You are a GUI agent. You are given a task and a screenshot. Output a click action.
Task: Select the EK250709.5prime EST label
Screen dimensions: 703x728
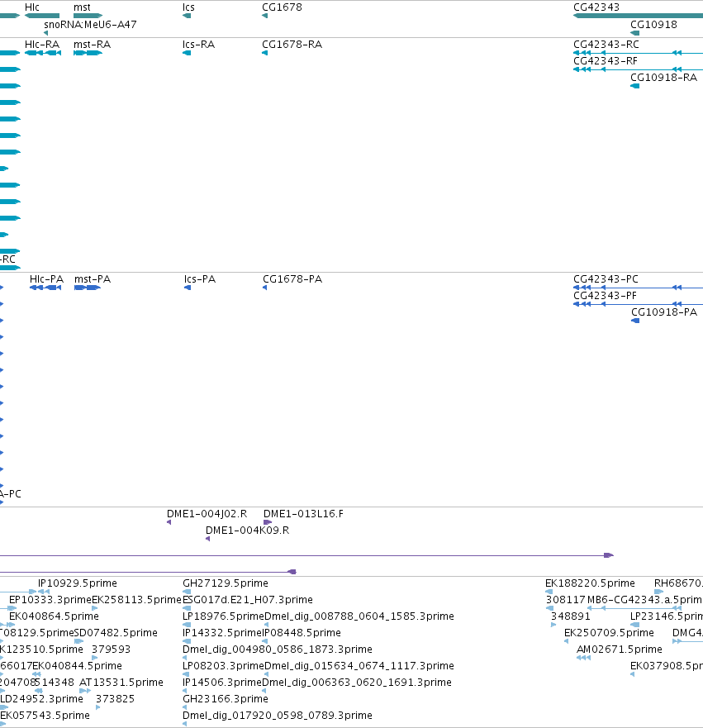click(609, 633)
